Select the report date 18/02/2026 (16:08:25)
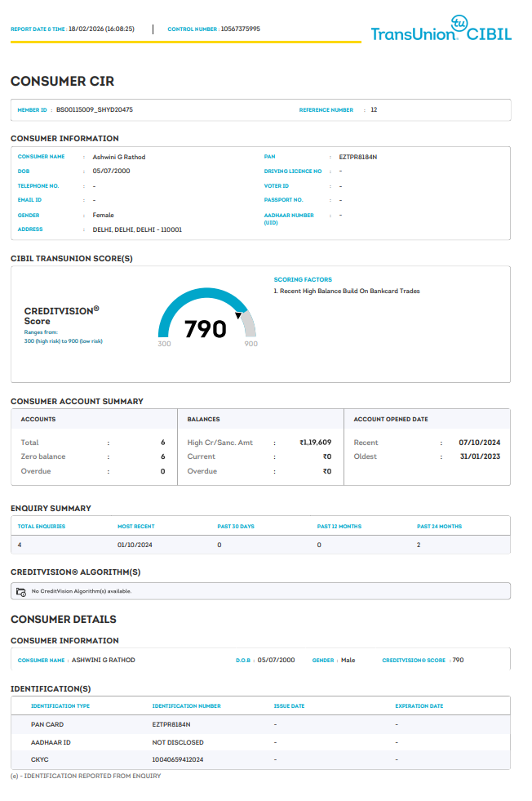532x801 pixels. [102, 29]
